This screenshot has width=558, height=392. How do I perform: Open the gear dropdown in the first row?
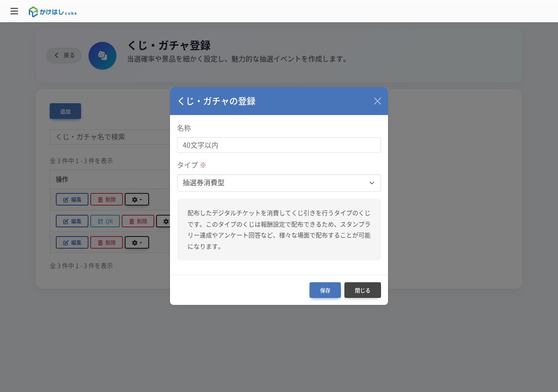click(137, 199)
